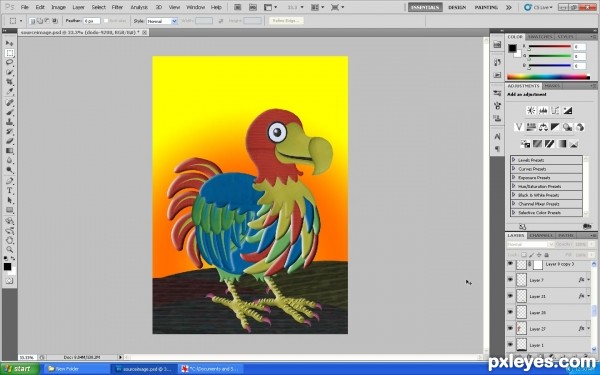The image size is (600, 375).
Task: Select the Zoom tool
Action: click(10, 250)
